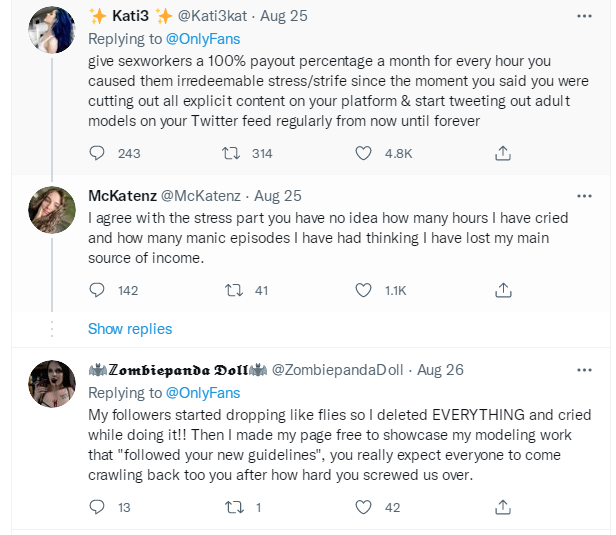Open more options on McKatenz's tweet
Screen dimensions: 616x535
tap(583, 196)
